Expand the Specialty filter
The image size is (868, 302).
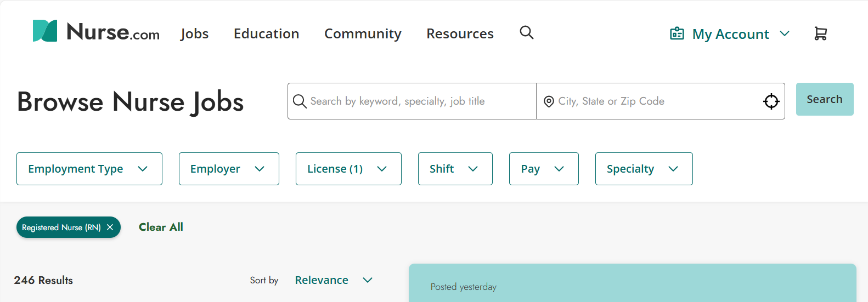pos(644,169)
